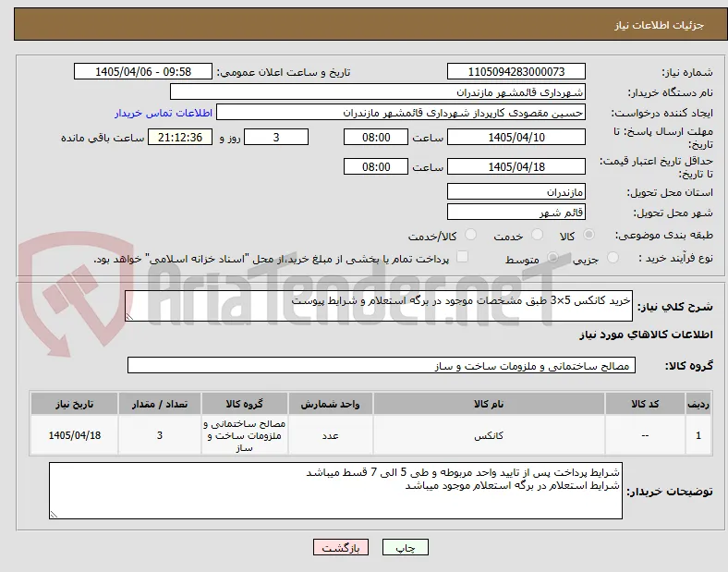Click the گروه کالا field

pos(382,365)
